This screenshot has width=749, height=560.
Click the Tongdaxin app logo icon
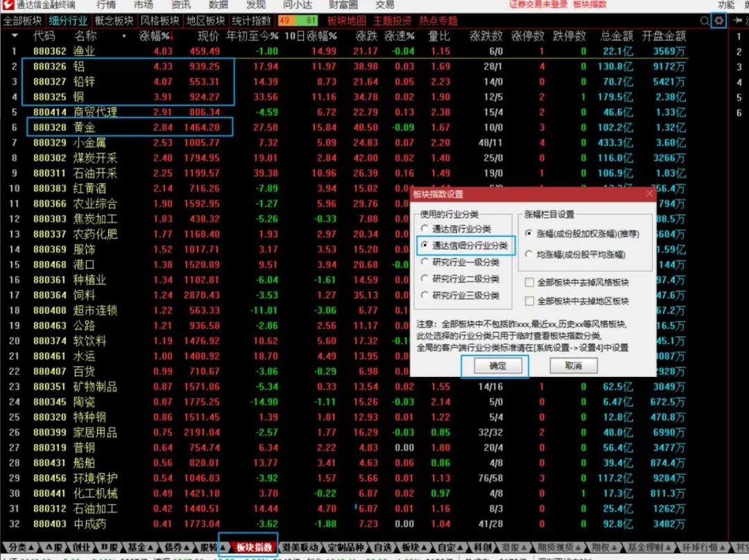point(8,5)
